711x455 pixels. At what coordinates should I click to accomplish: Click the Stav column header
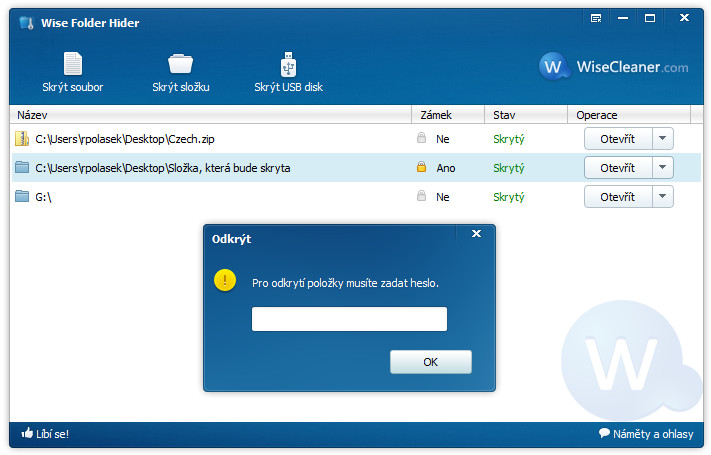[526, 115]
